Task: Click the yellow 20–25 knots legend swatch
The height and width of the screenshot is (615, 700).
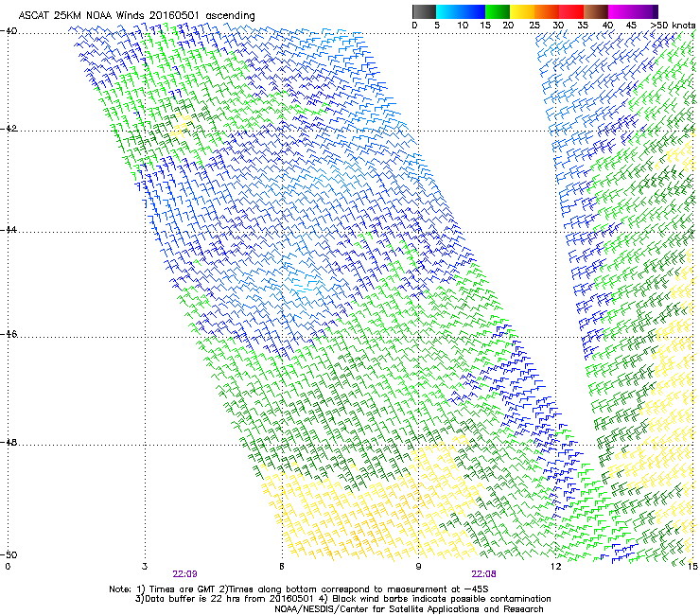Action: pyautogui.click(x=522, y=11)
